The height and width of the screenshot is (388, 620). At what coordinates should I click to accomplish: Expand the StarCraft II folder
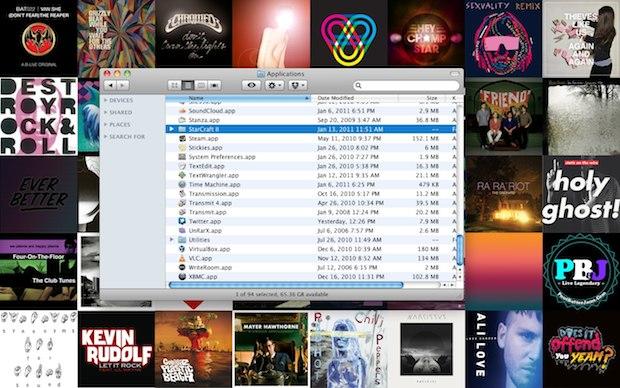click(171, 129)
